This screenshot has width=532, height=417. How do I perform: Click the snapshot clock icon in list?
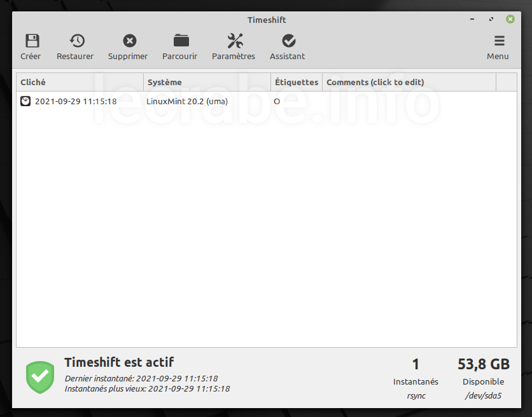tap(25, 101)
